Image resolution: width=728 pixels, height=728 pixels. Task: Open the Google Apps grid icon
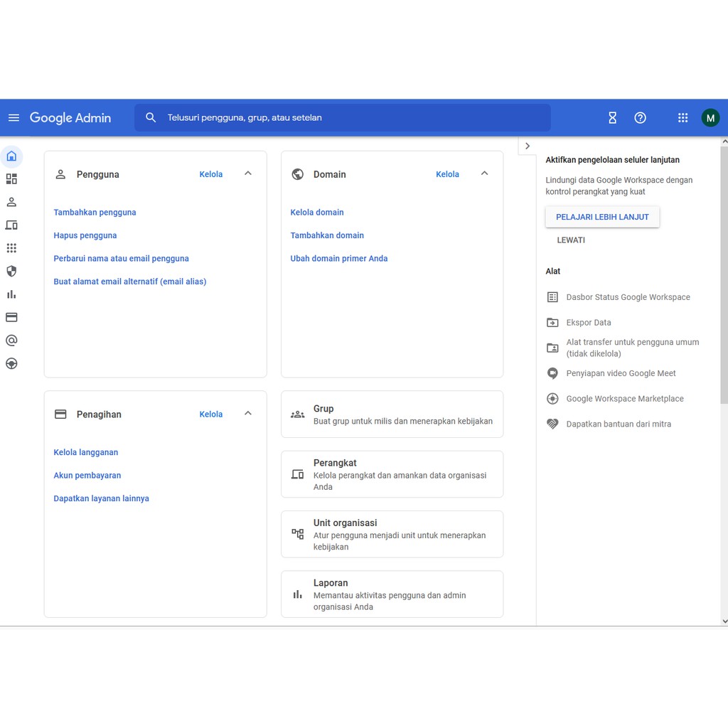tap(682, 117)
